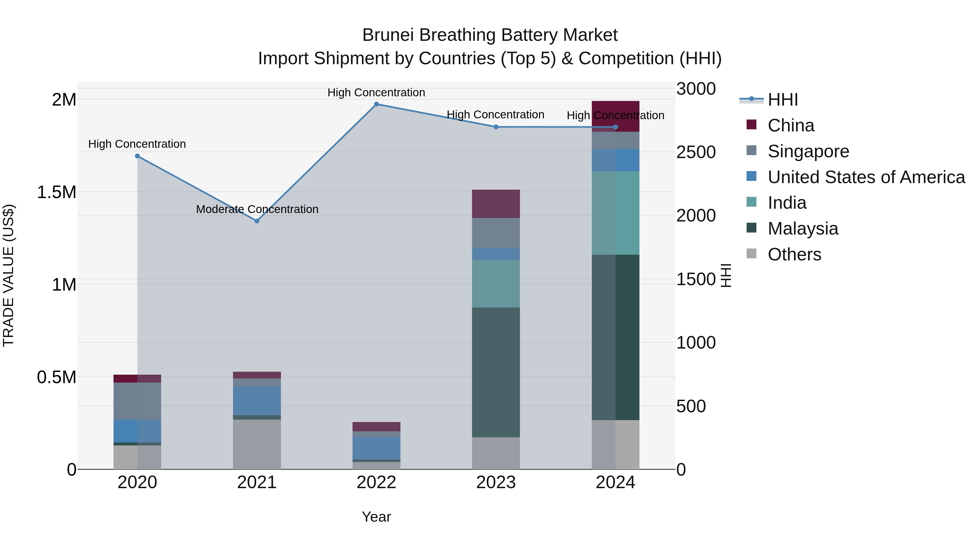The height and width of the screenshot is (551, 980).
Task: Click the India teal legend swatch
Action: [x=751, y=202]
